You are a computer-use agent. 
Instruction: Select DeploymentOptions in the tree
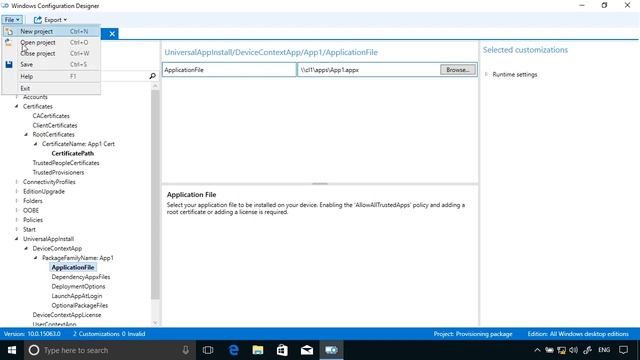click(x=78, y=286)
